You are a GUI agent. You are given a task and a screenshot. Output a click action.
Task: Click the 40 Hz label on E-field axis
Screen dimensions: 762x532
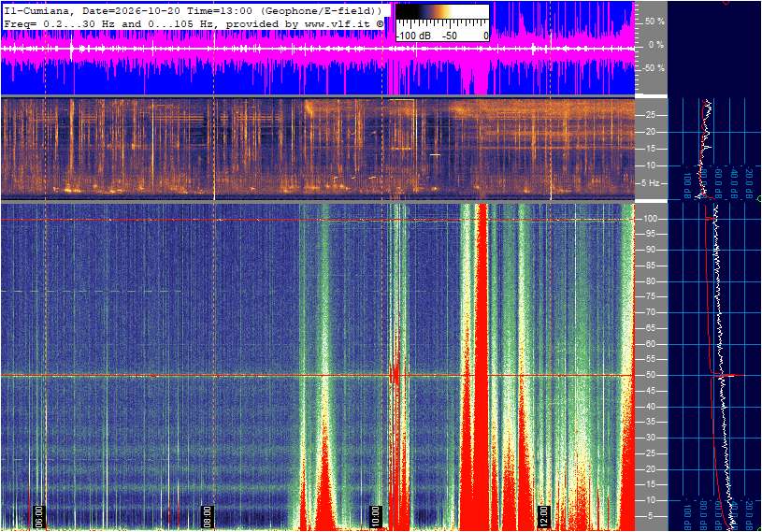point(650,407)
